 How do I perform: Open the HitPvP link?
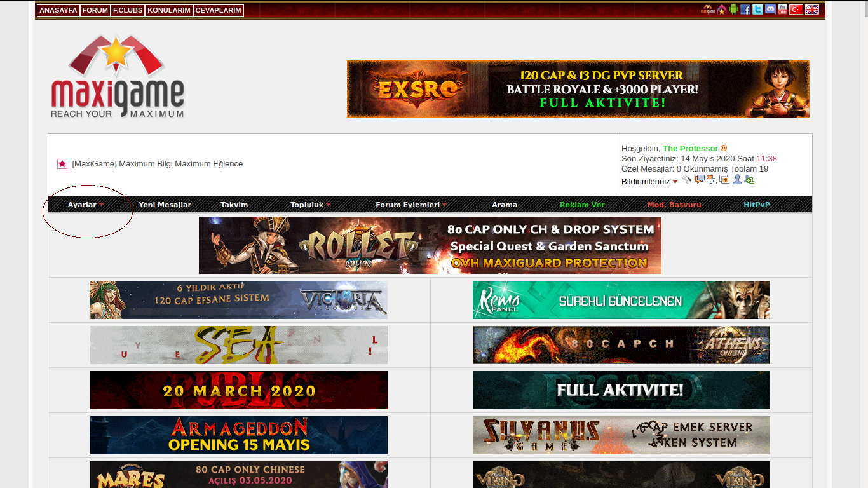pyautogui.click(x=757, y=205)
